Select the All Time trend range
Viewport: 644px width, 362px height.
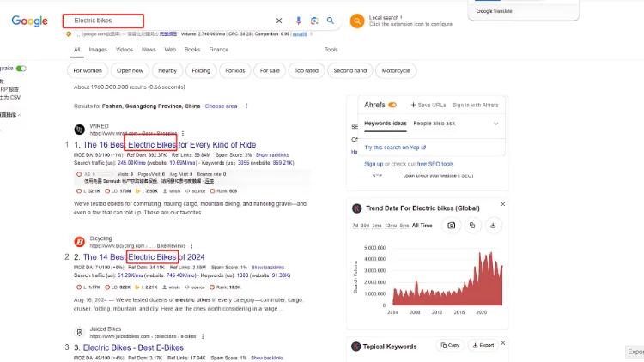tap(422, 226)
